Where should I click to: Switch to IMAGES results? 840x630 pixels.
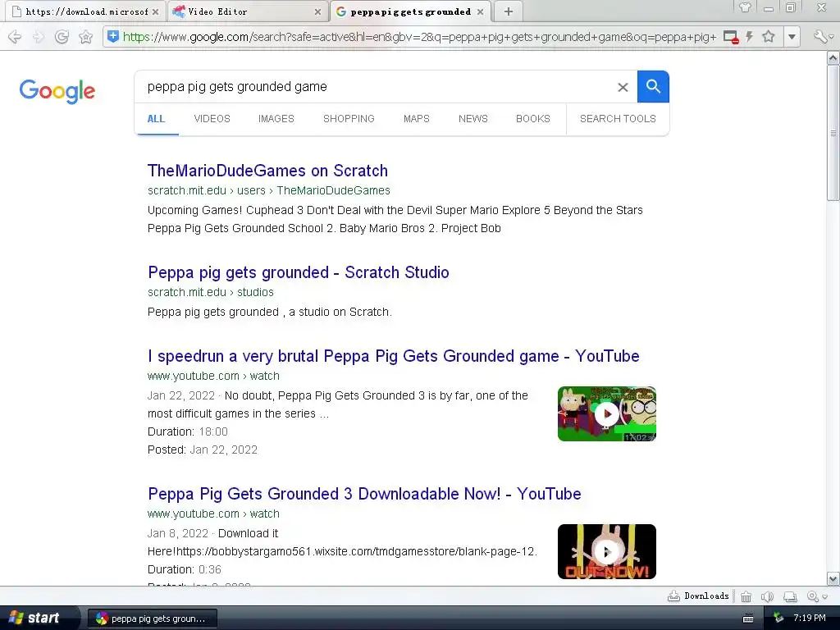coord(276,119)
